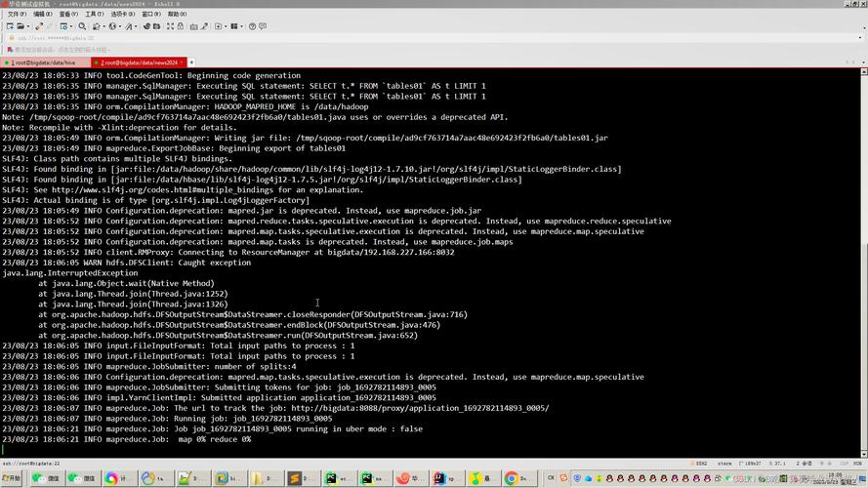Click the help question mark icon
Viewport: 868px width, 488px height.
click(x=252, y=26)
